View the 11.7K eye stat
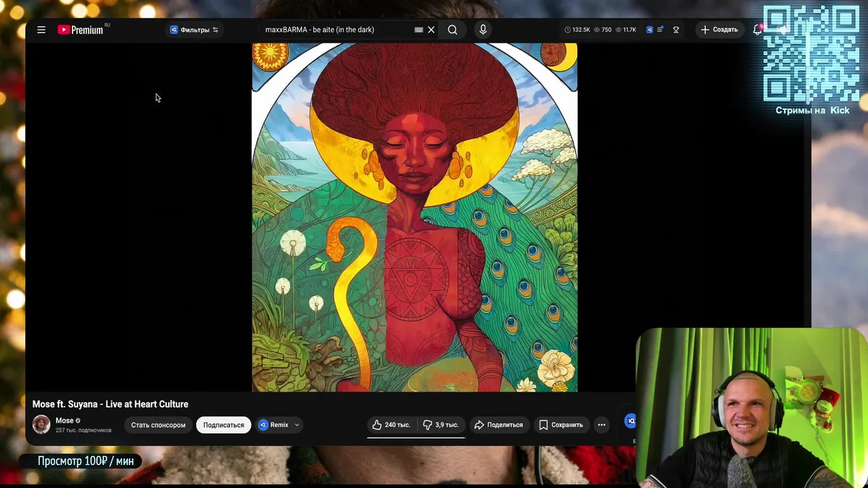868x488 pixels. [626, 30]
